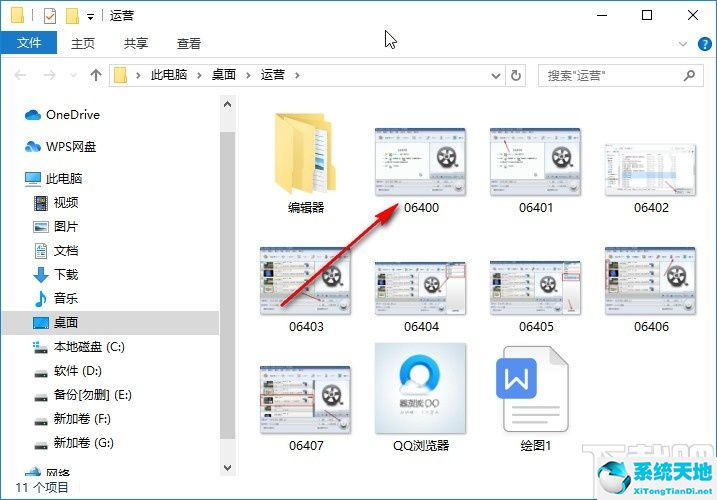Select 此电脑 in the navigation pane
The width and height of the screenshot is (717, 500).
pyautogui.click(x=54, y=178)
